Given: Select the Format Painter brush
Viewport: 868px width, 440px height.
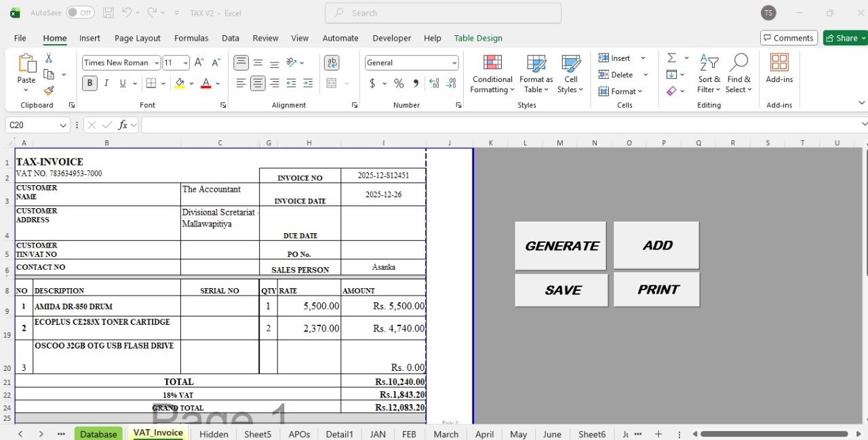Looking at the screenshot, I should pos(49,90).
